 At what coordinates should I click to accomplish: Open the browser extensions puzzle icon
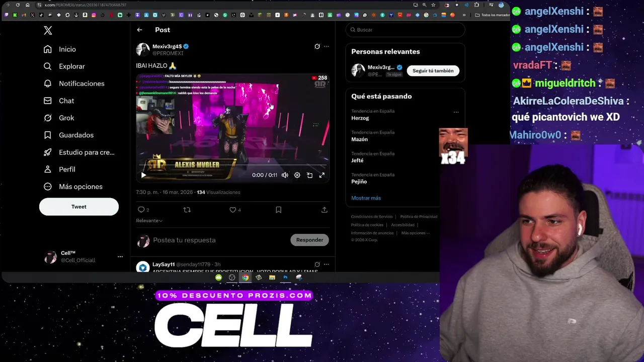pyautogui.click(x=476, y=5)
